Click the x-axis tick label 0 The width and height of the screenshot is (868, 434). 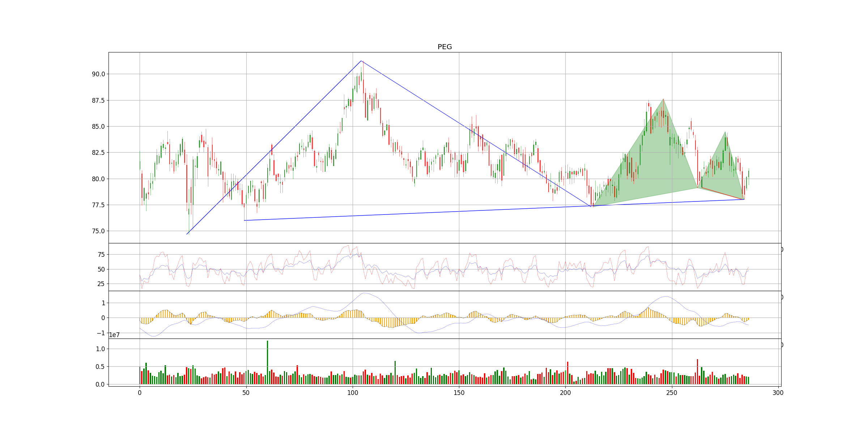[x=140, y=393]
